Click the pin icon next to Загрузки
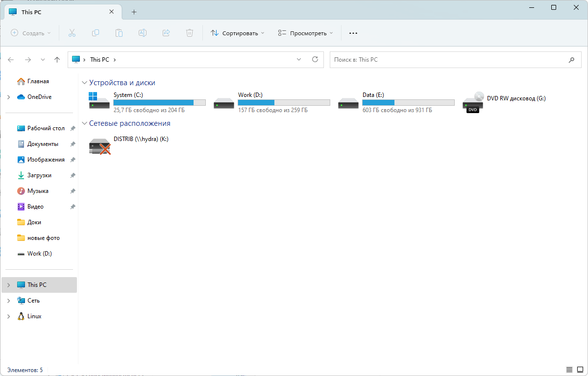 pos(73,175)
